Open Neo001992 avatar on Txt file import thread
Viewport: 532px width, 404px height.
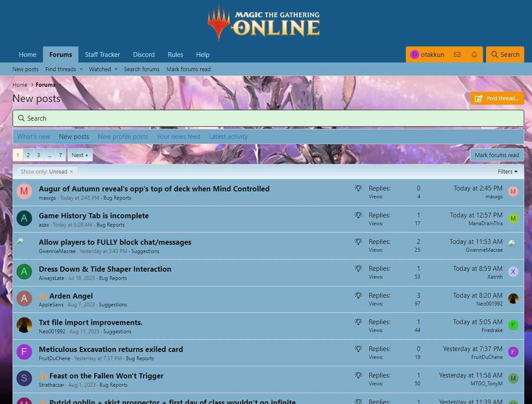click(24, 325)
